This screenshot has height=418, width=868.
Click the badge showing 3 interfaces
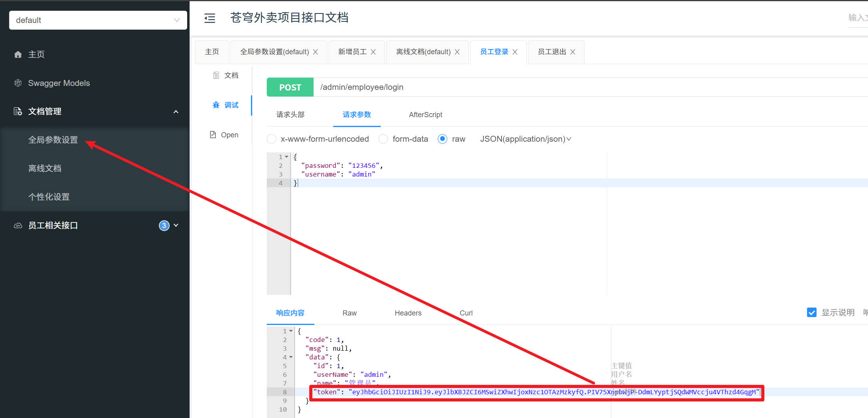tap(164, 226)
